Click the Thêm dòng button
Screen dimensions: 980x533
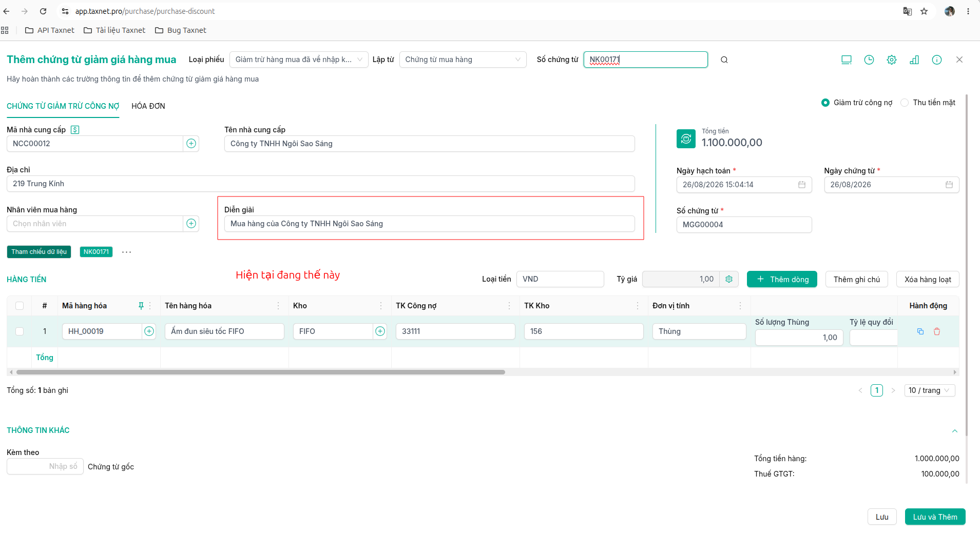point(782,279)
